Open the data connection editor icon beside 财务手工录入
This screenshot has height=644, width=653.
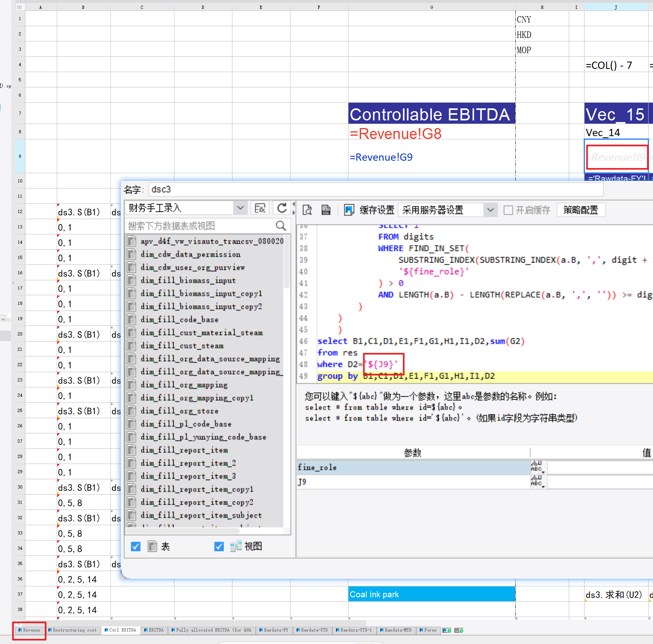click(x=260, y=208)
